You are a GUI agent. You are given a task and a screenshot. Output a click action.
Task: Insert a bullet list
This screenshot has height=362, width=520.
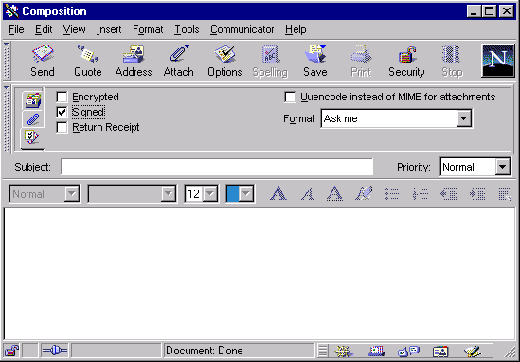click(x=392, y=194)
